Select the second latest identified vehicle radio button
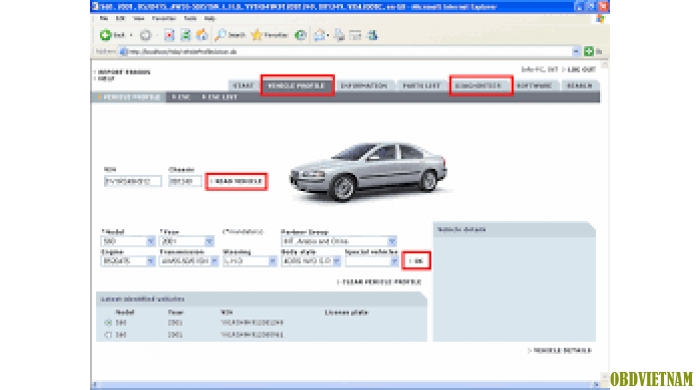The width and height of the screenshot is (700, 390). 108,335
